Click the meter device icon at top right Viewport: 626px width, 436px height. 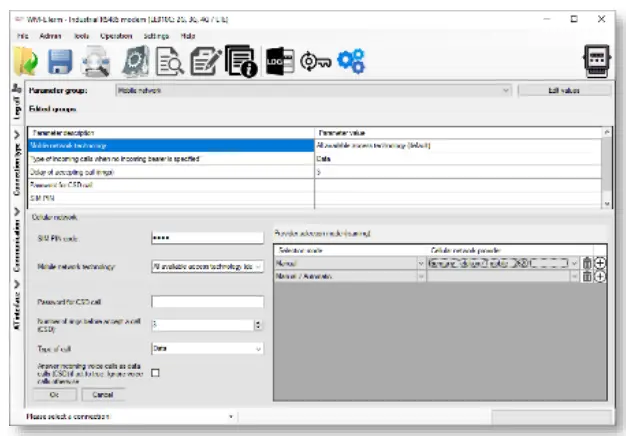[599, 61]
